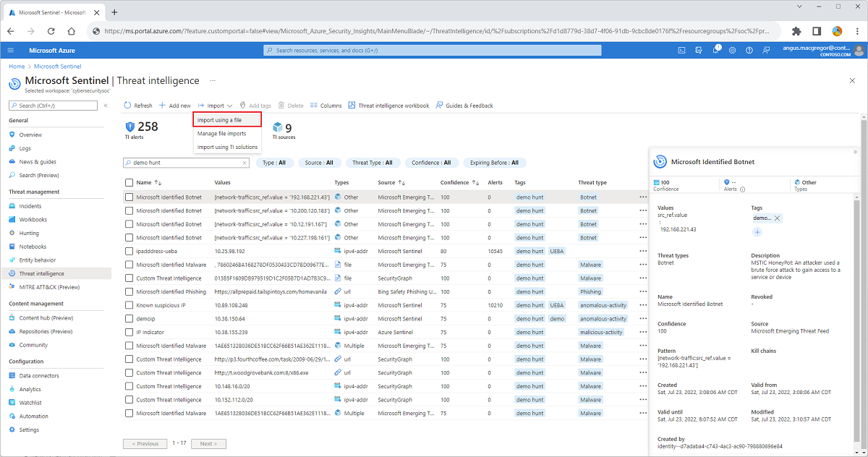868x457 pixels.
Task: Open the portal hamburger menu
Action: coord(11,50)
